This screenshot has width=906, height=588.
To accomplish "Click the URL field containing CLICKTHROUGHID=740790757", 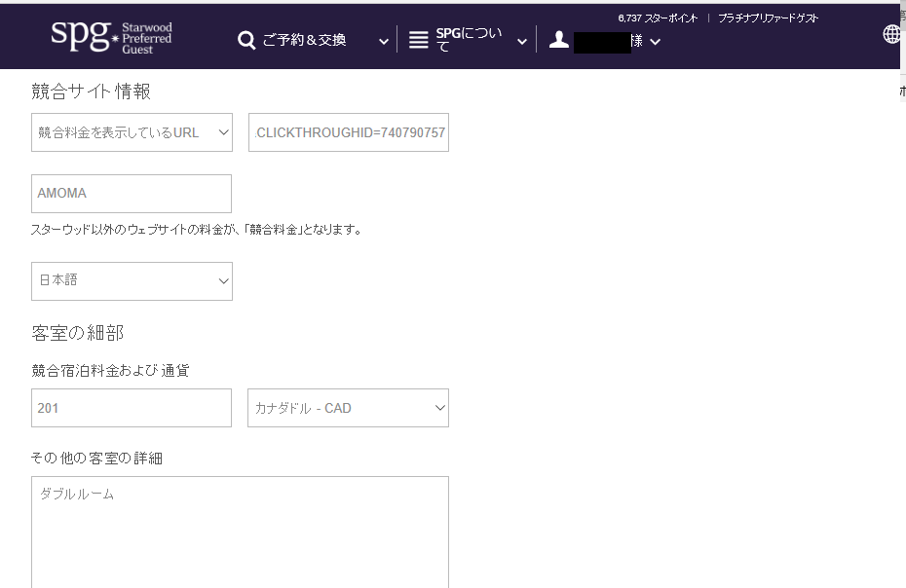I will click(349, 132).
